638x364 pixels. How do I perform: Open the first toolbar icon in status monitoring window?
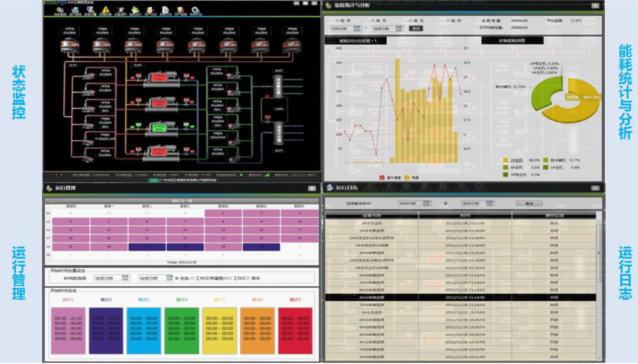[60, 11]
